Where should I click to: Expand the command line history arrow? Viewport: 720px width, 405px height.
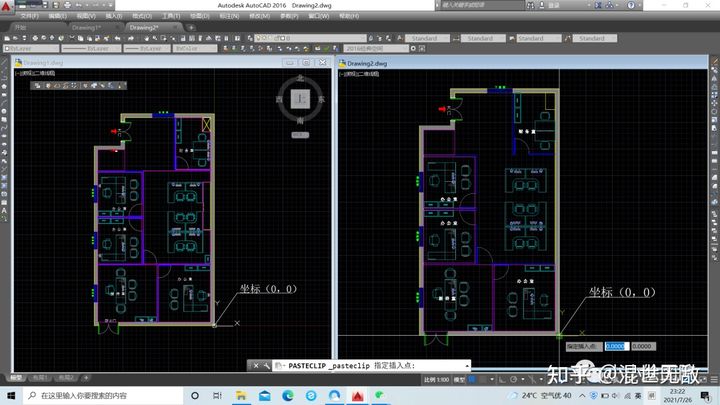467,366
